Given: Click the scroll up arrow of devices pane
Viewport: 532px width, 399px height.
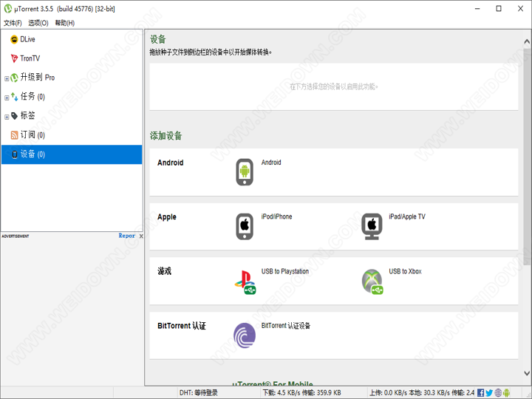Looking at the screenshot, I should pos(527,41).
